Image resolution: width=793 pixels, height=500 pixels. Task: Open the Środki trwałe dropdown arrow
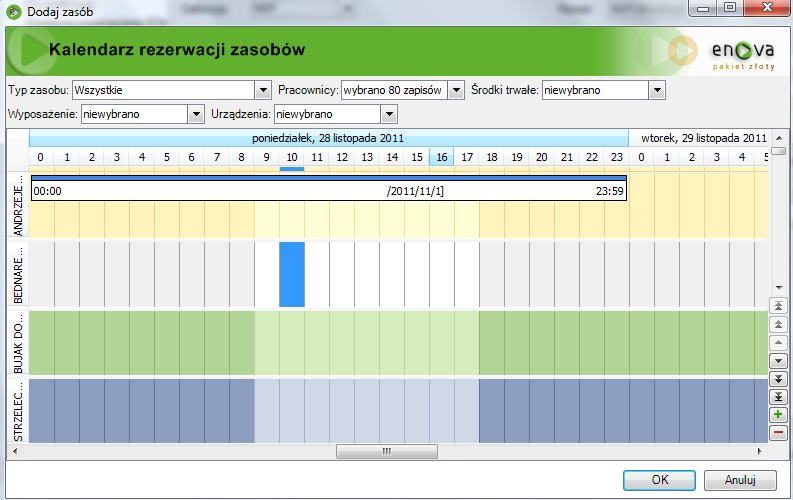point(656,90)
